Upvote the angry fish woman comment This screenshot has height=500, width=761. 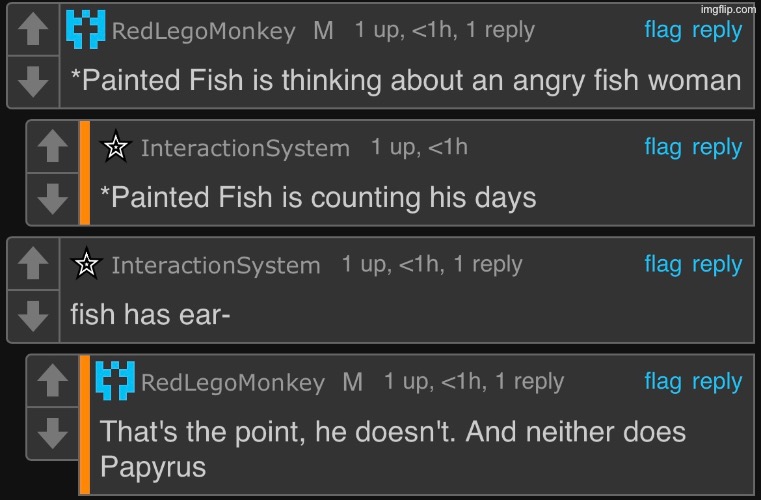[x=33, y=30]
